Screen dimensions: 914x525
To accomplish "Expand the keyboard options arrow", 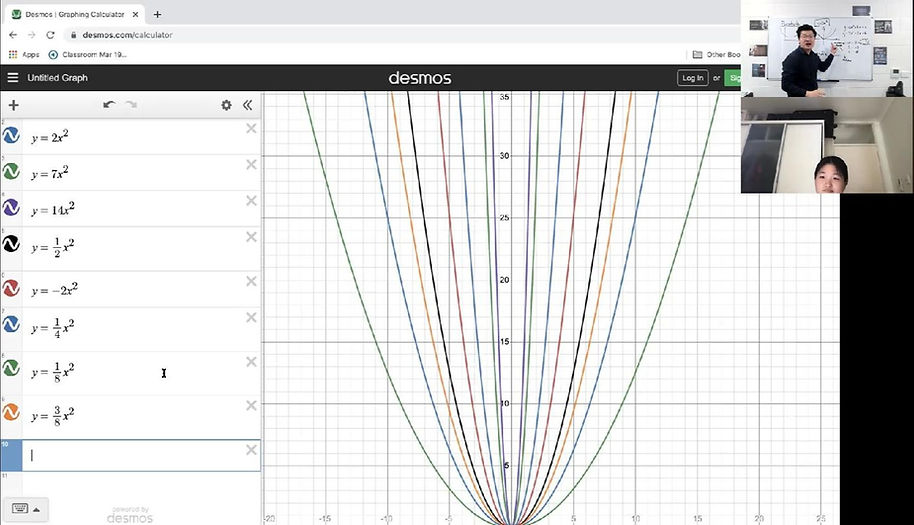I will [x=36, y=510].
